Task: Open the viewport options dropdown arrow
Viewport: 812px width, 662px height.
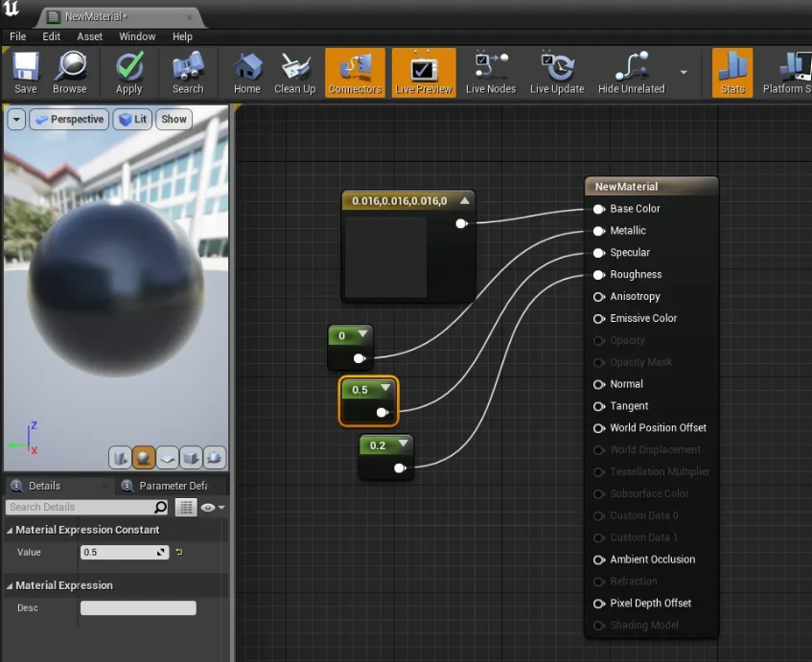Action: pyautogui.click(x=16, y=120)
